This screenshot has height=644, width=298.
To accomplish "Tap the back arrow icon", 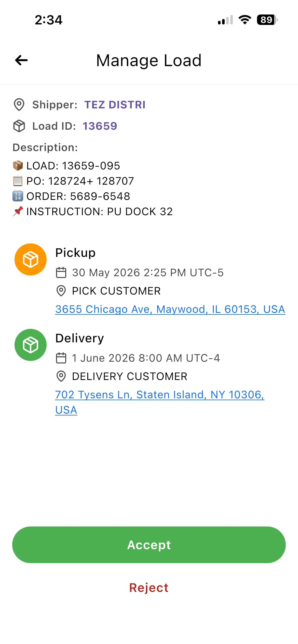I will click(21, 60).
